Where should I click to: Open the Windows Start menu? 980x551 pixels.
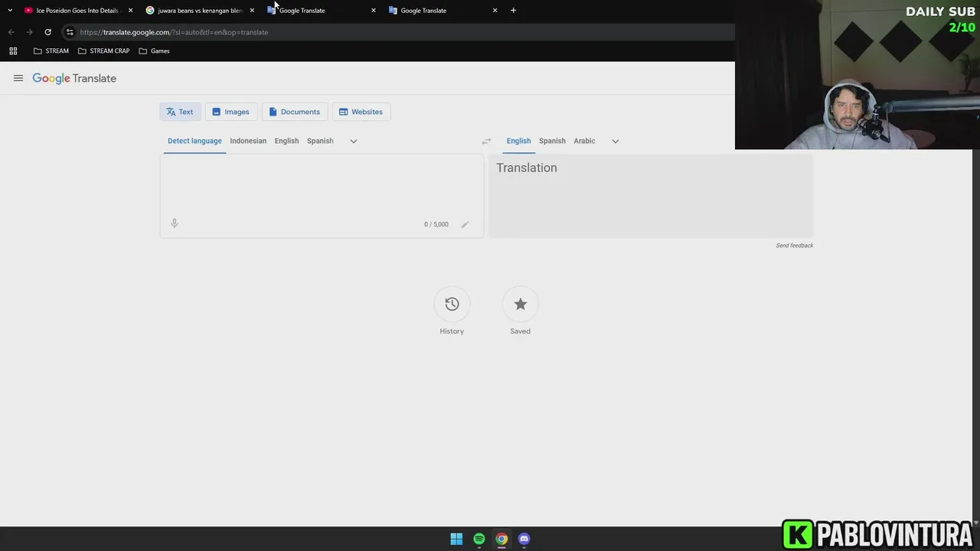(456, 539)
